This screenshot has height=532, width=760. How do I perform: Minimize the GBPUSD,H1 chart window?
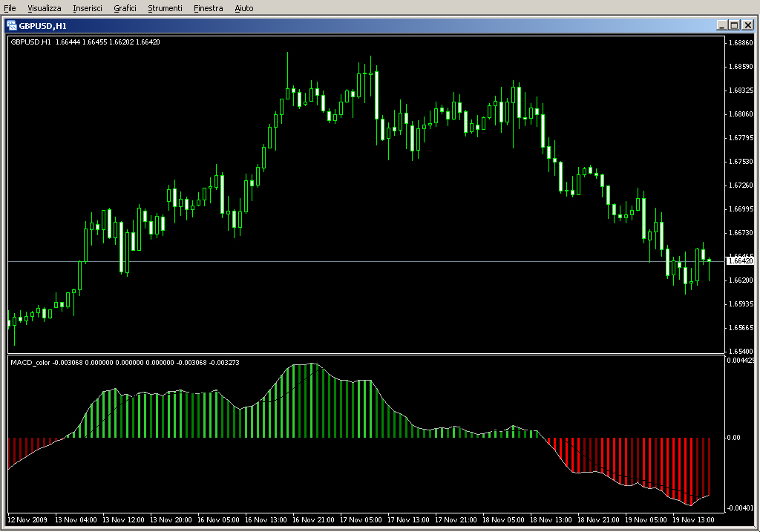pos(722,25)
